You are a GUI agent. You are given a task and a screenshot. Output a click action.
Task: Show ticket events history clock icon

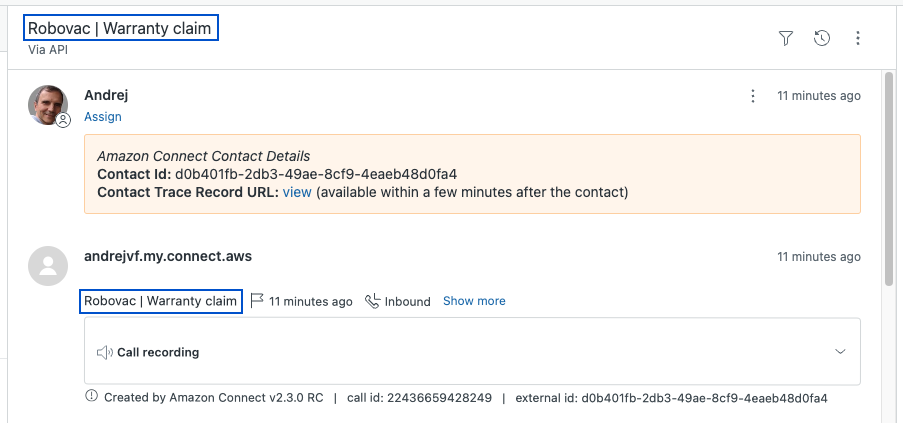tap(822, 38)
